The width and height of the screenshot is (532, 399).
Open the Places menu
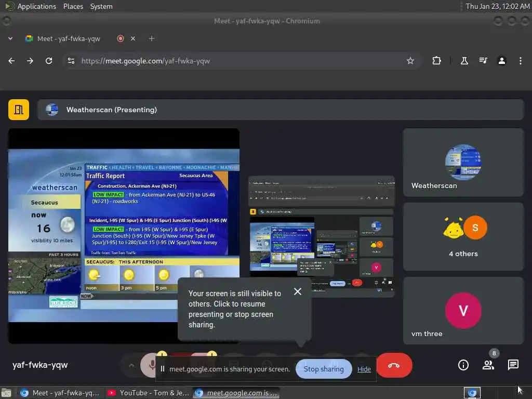(x=73, y=6)
